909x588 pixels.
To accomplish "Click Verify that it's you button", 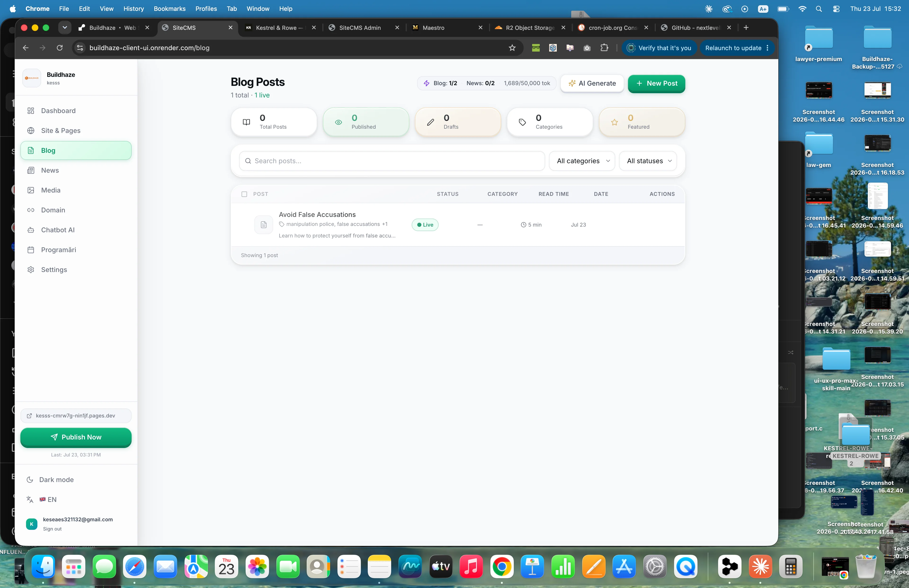I will click(659, 48).
